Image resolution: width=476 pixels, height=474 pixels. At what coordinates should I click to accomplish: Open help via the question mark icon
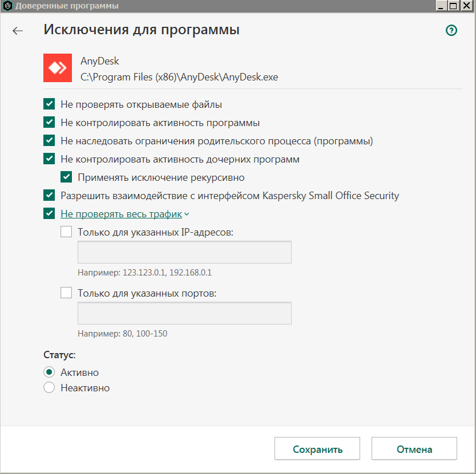click(x=451, y=30)
